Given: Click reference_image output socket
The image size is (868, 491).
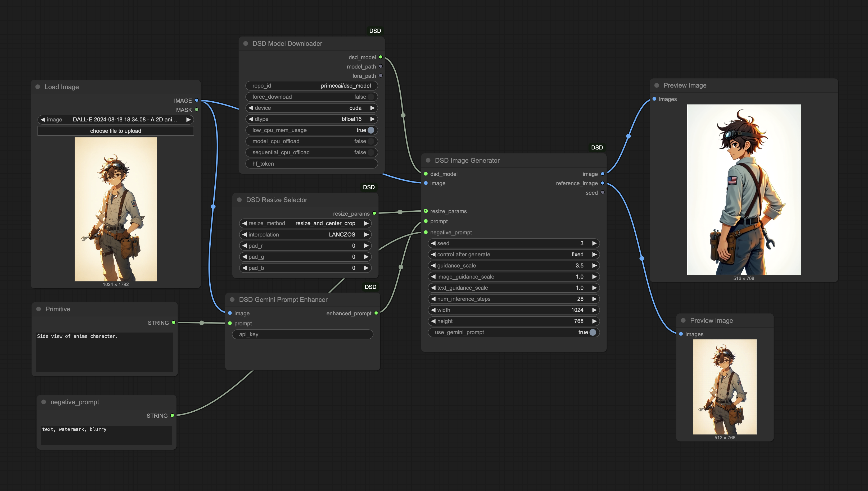Looking at the screenshot, I should [x=603, y=183].
